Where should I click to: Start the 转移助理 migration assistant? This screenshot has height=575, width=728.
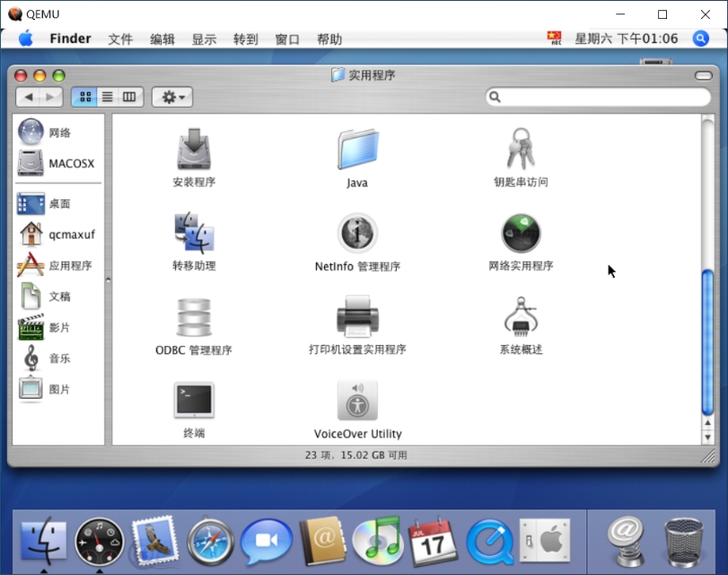coord(193,233)
